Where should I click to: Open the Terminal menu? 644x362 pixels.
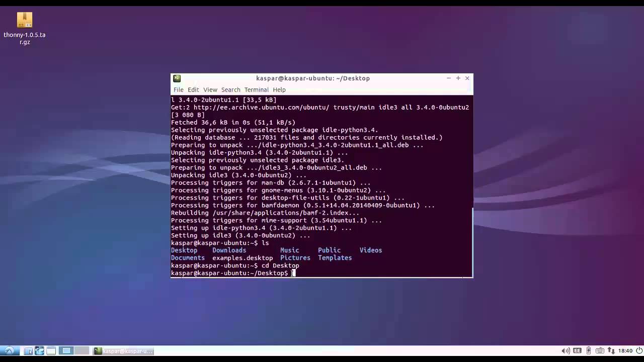257,89
